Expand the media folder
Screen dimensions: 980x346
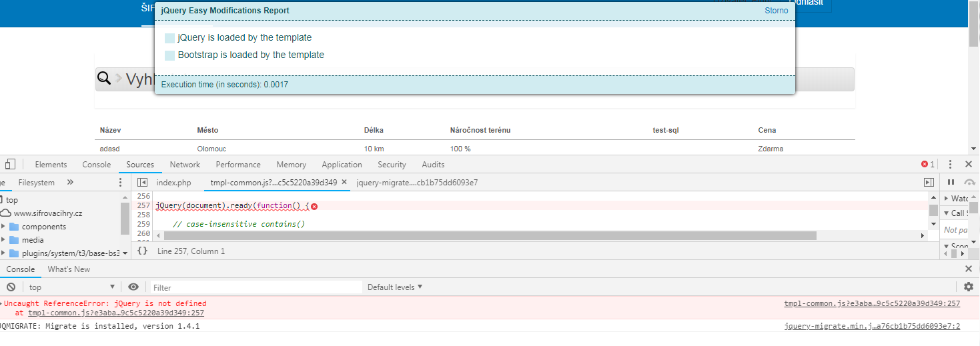(3, 240)
